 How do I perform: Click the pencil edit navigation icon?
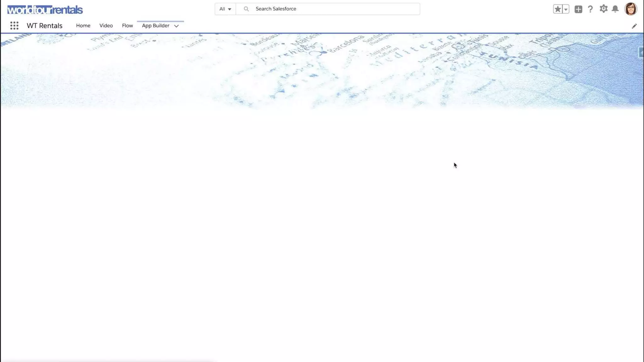click(x=634, y=26)
